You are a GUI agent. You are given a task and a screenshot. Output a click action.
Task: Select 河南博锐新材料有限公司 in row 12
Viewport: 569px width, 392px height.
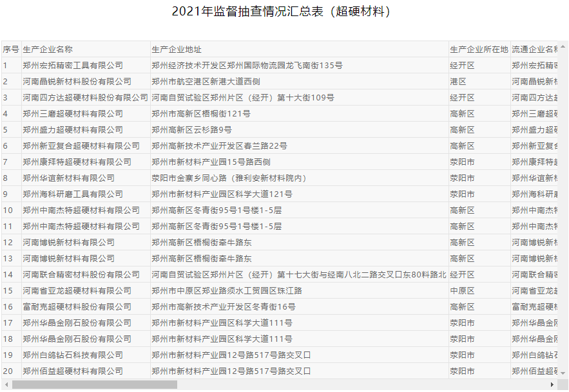(86, 242)
